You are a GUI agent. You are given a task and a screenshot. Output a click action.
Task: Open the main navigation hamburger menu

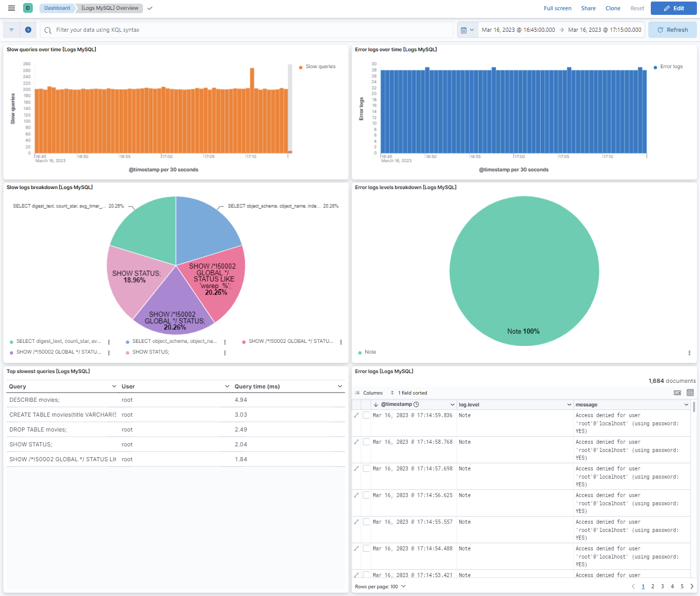tap(11, 8)
